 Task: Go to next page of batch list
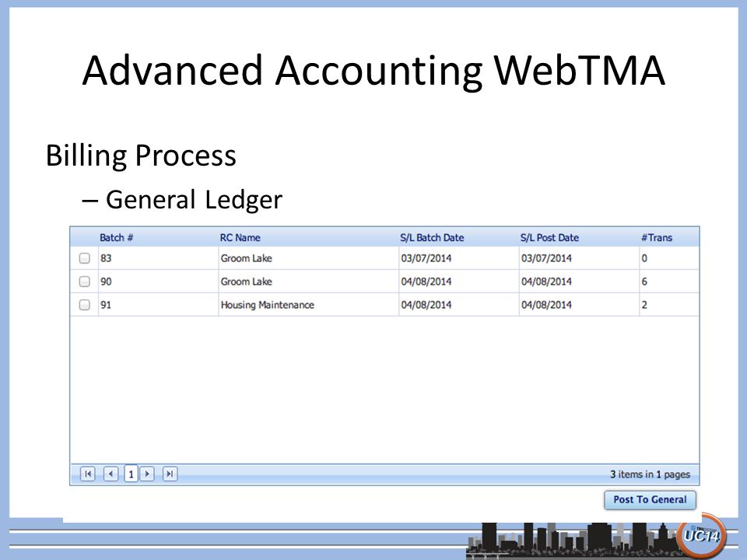147,474
